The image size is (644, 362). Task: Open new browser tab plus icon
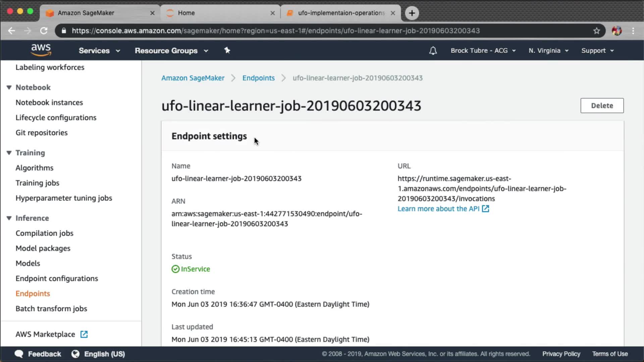coord(412,13)
